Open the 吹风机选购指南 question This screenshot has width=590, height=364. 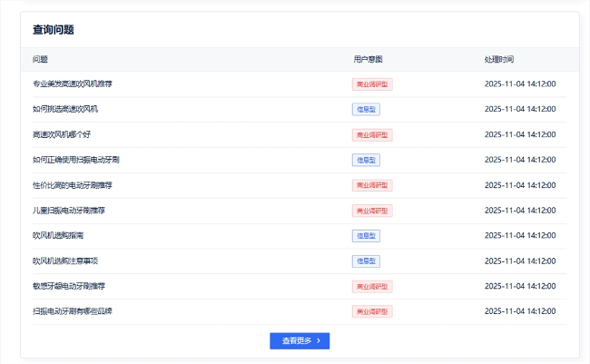58,235
